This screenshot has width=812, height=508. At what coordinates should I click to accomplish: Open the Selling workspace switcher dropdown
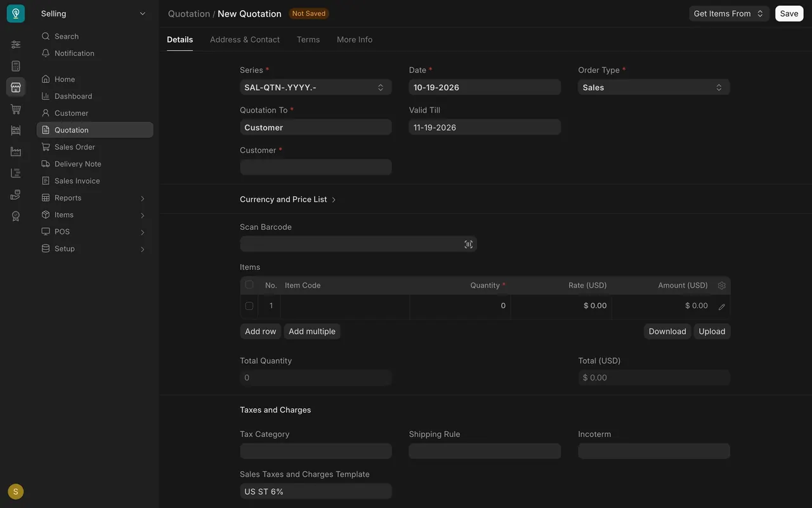click(94, 13)
